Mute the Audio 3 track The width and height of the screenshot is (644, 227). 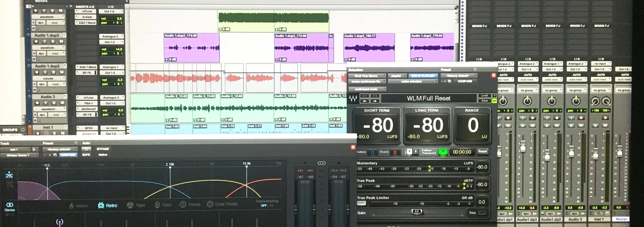coord(62,103)
